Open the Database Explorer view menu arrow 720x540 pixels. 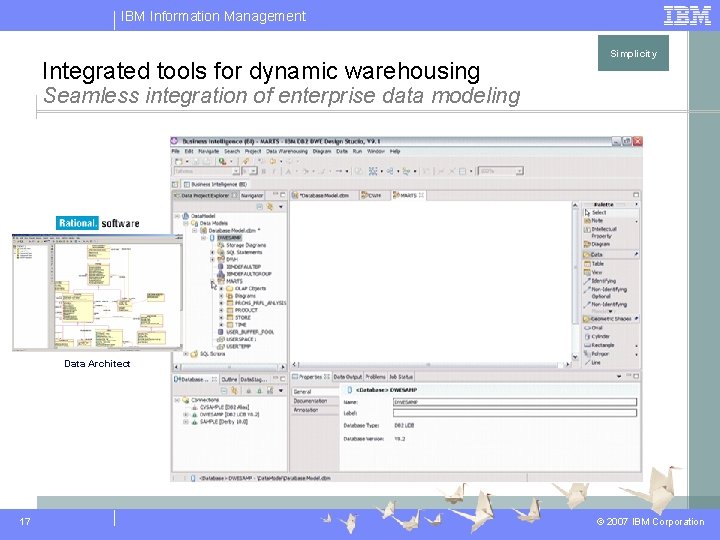click(x=281, y=391)
